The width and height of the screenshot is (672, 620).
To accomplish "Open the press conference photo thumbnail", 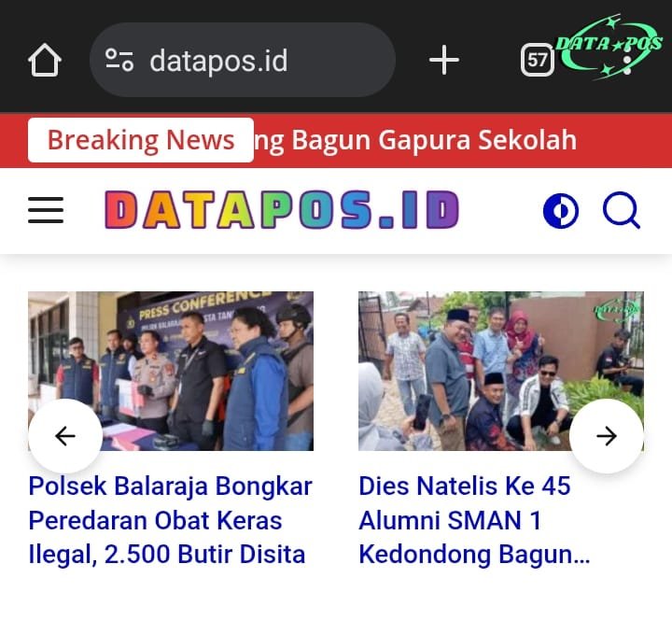I will pyautogui.click(x=171, y=371).
